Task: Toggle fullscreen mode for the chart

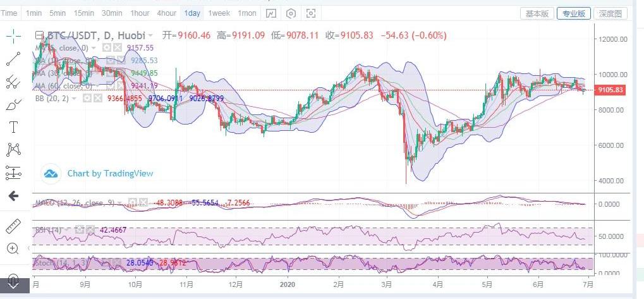Action: (x=311, y=13)
